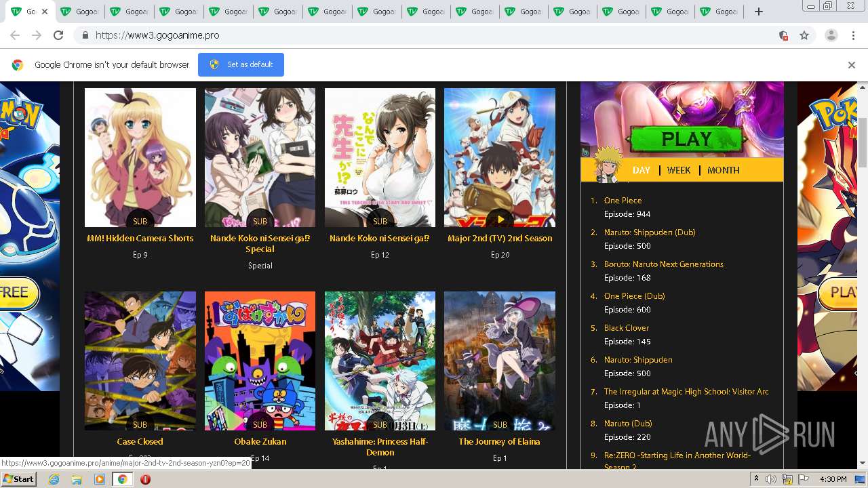Open Naruto: Shippuden (Dub) in ranking list
Image resolution: width=868 pixels, height=488 pixels.
point(650,232)
